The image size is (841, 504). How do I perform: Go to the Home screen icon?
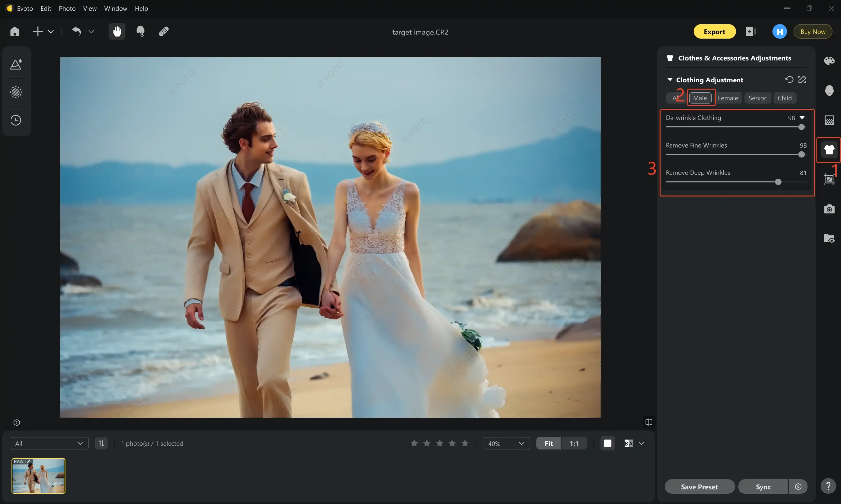[x=14, y=32]
